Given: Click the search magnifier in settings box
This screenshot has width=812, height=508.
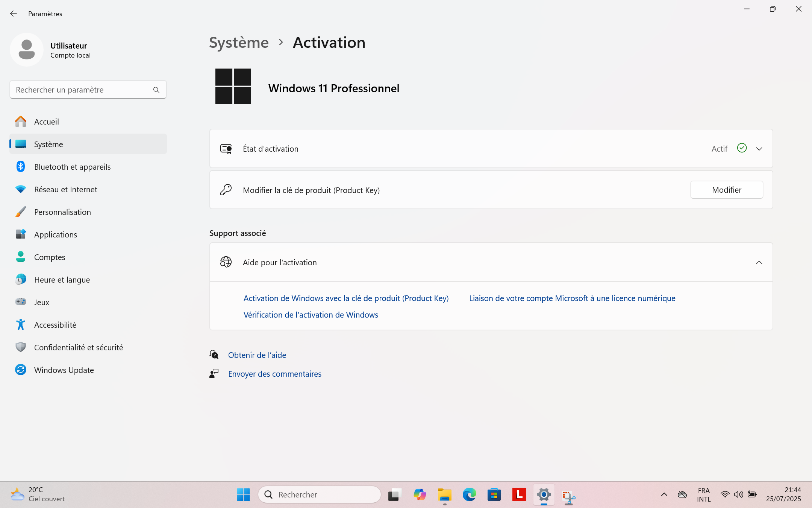Looking at the screenshot, I should tap(156, 90).
